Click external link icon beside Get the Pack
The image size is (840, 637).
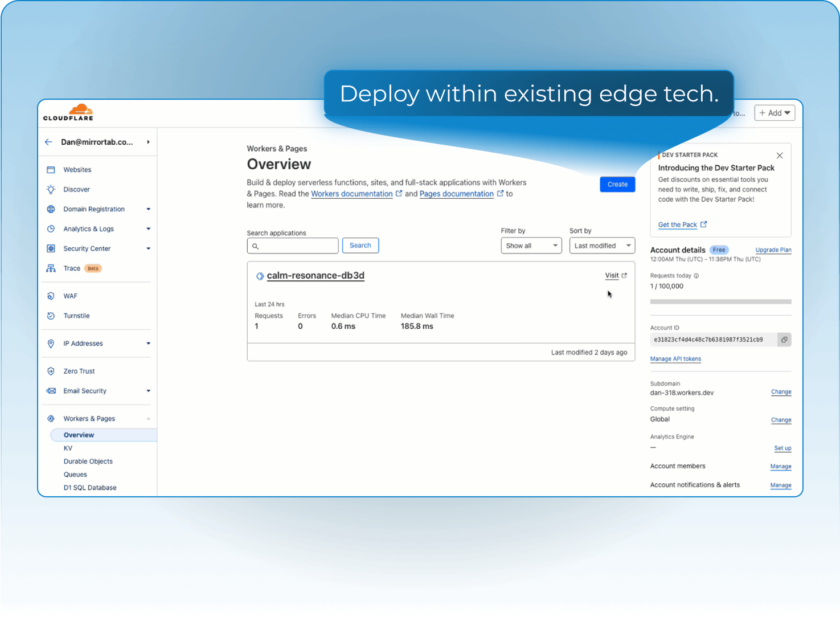703,224
